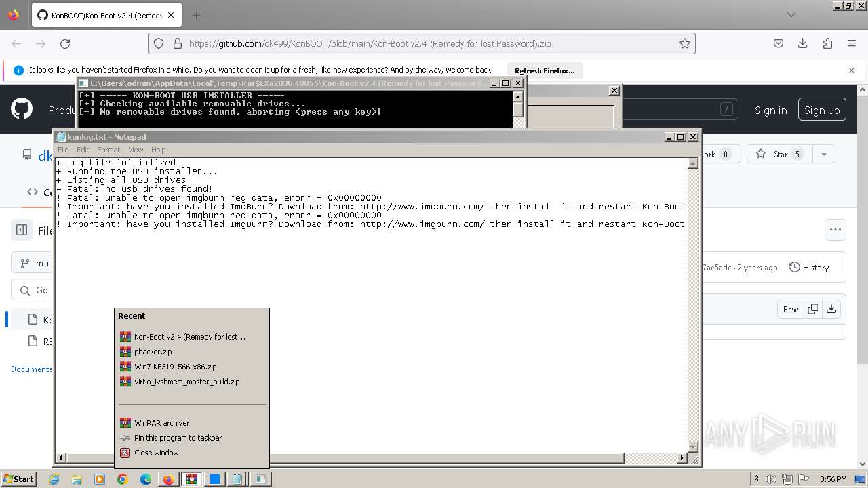Image resolution: width=868 pixels, height=488 pixels.
Task: Go forward in Firefox
Action: [x=41, y=43]
